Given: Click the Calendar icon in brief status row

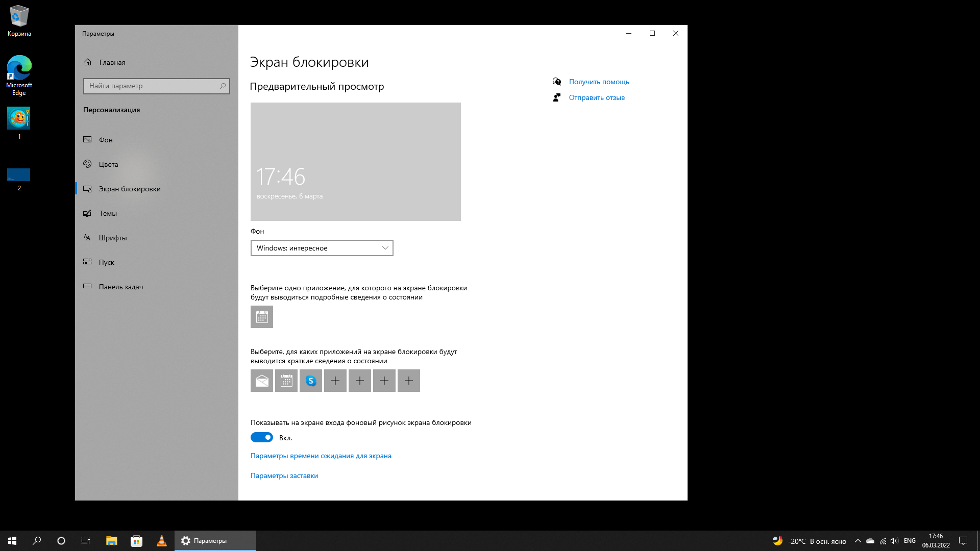Looking at the screenshot, I should point(286,380).
